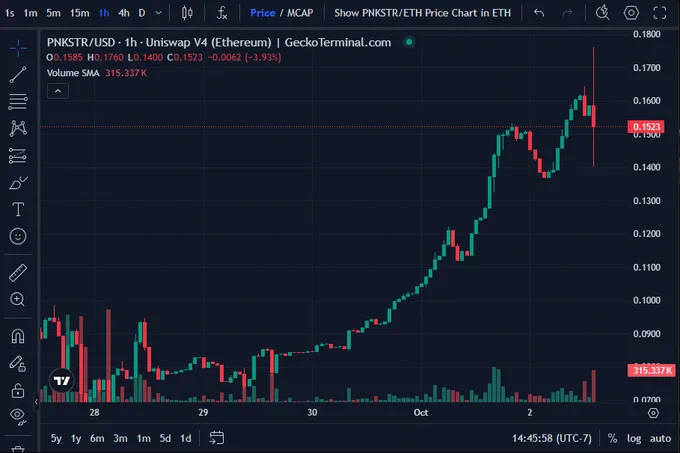Viewport: 680px width, 453px height.
Task: Open quick search icon in top bar
Action: (x=602, y=13)
